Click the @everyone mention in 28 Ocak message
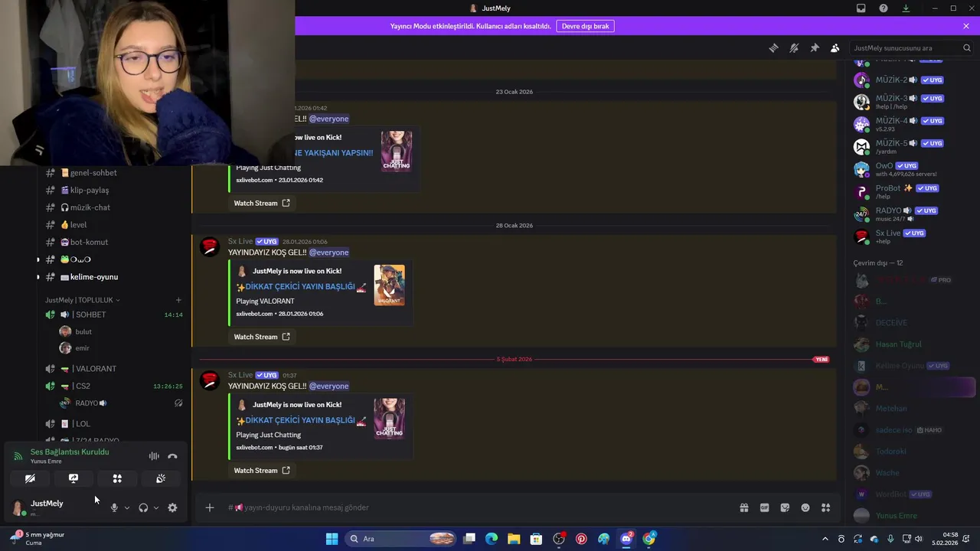980x551 pixels. [329, 253]
